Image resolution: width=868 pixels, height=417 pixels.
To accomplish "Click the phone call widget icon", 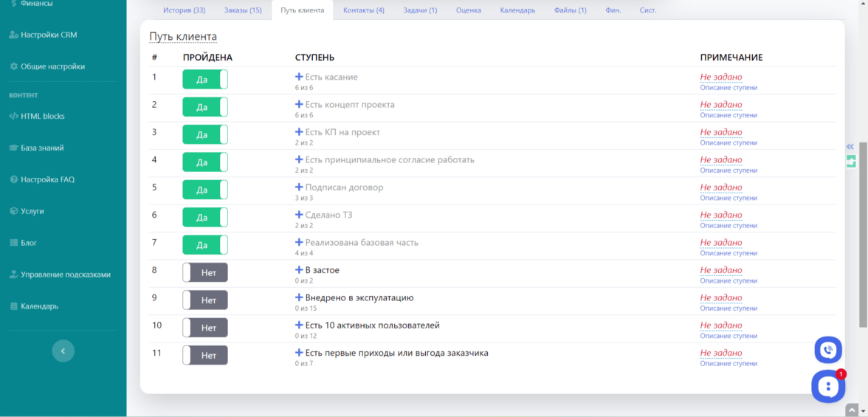I will coord(828,350).
